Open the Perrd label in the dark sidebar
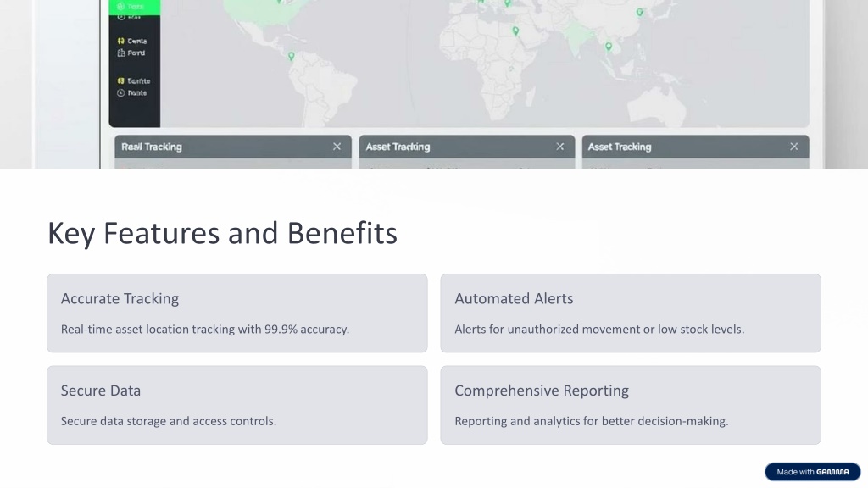The width and height of the screenshot is (868, 488). pyautogui.click(x=136, y=53)
